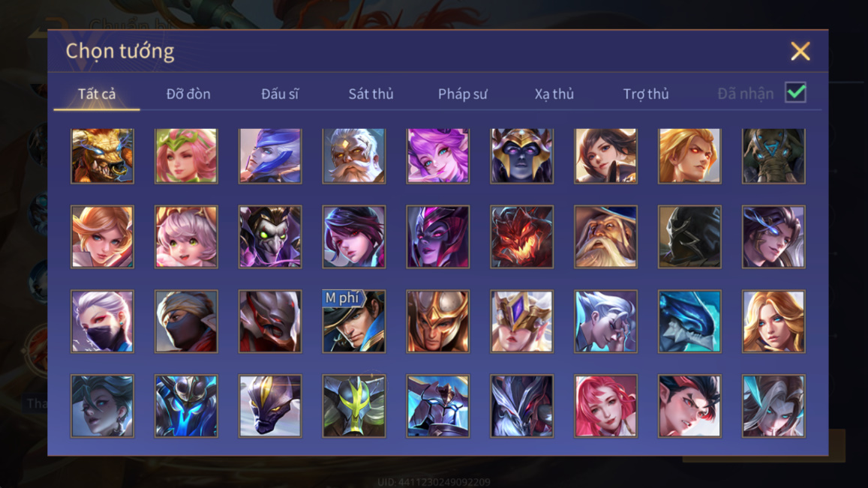Viewport: 868px width, 488px height.
Task: Select the wizard with blue pointed hat
Action: (x=605, y=237)
